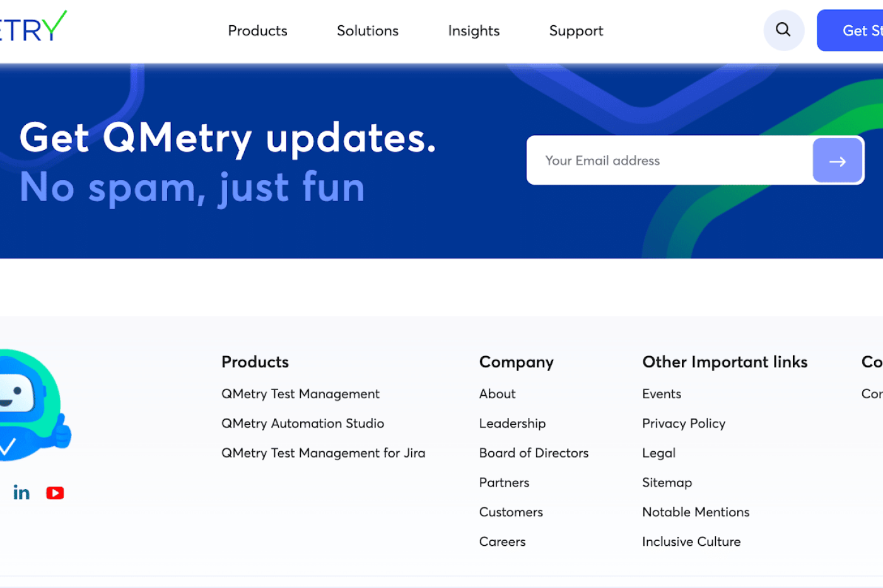
Task: View the Privacy Policy
Action: click(x=684, y=424)
